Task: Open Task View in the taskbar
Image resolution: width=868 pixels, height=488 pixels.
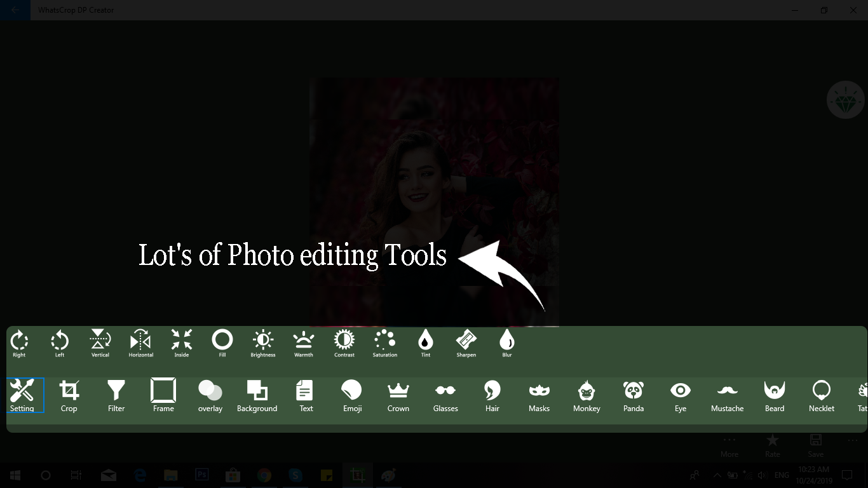Action: [76, 475]
